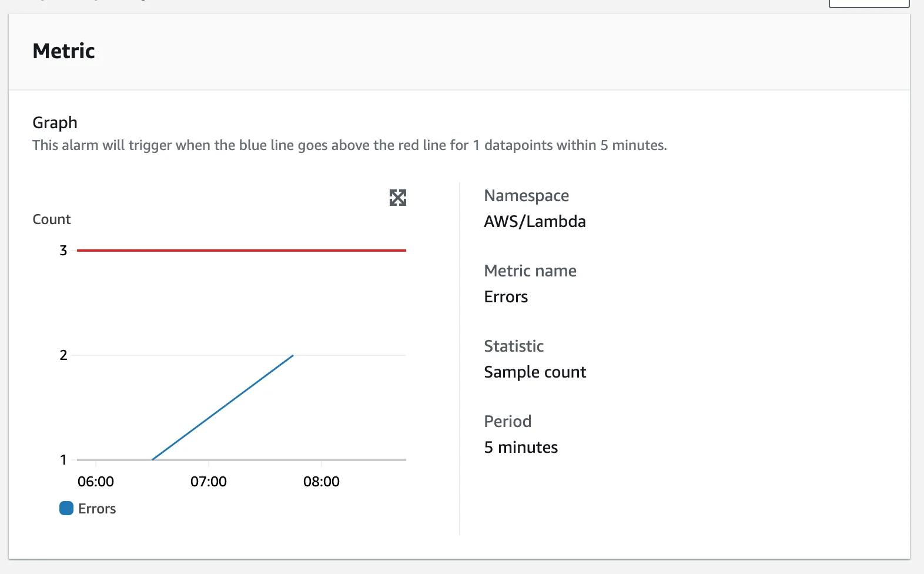Click the blue Errors legend swatch
Screen dimensions: 924x574
(x=66, y=508)
